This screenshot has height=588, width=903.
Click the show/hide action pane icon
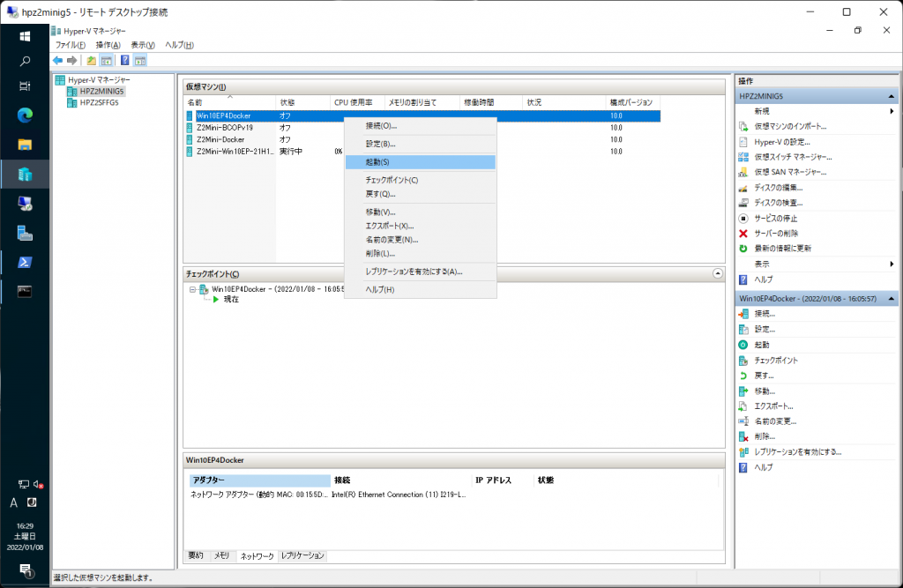[140, 61]
